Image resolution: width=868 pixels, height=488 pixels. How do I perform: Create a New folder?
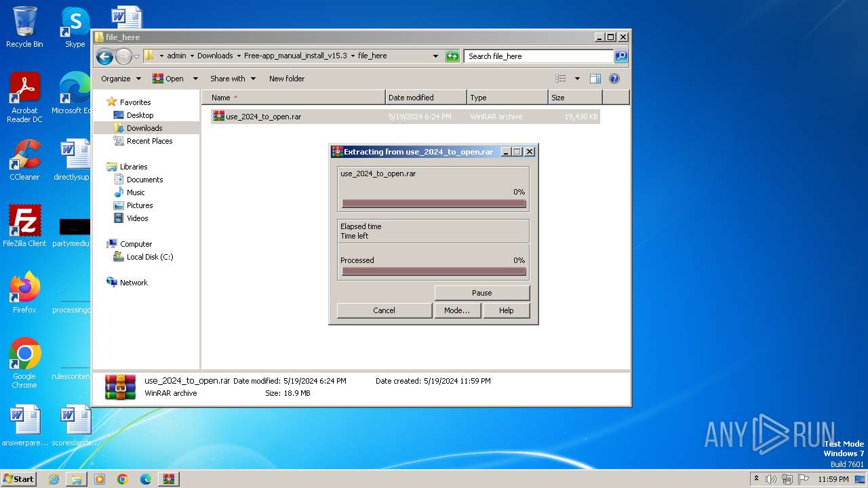click(287, 79)
